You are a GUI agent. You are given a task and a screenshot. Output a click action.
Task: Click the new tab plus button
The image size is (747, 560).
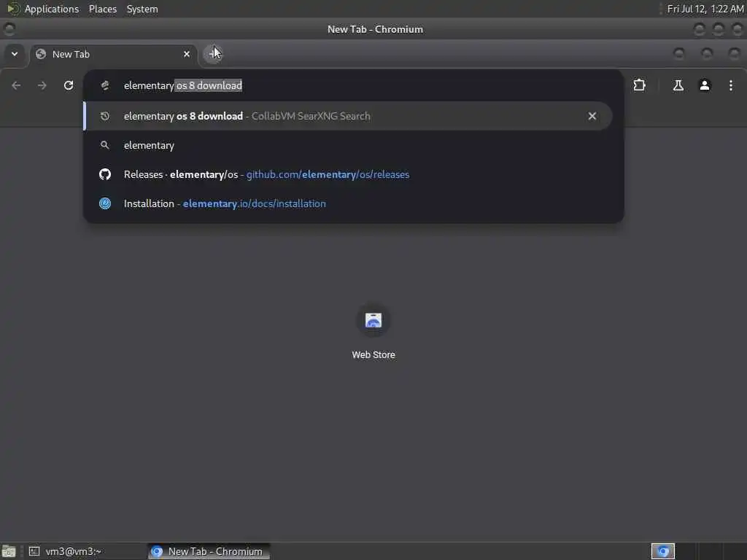[x=212, y=54]
